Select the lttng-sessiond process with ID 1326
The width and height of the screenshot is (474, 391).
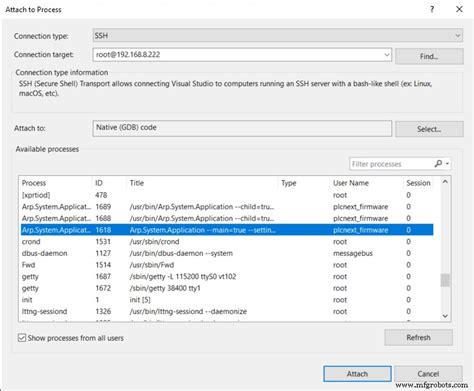pos(227,312)
